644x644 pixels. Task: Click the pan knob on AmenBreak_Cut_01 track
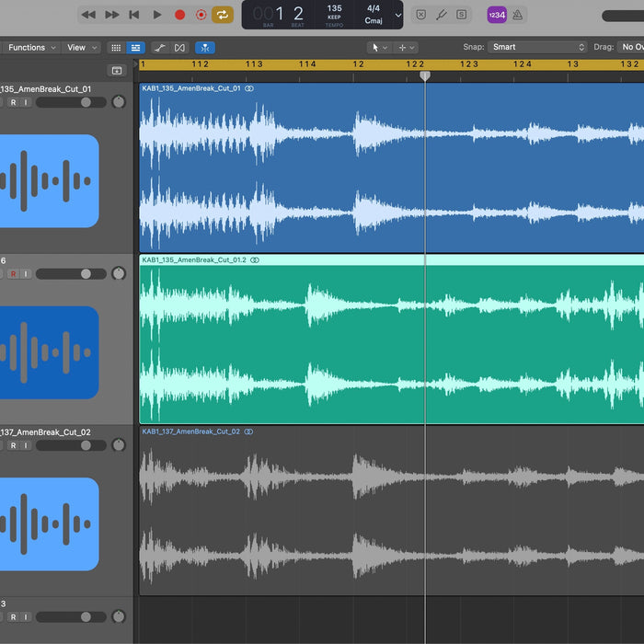(119, 102)
